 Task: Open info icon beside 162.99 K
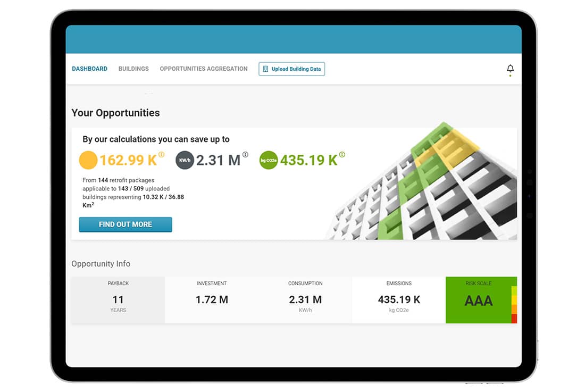161,154
